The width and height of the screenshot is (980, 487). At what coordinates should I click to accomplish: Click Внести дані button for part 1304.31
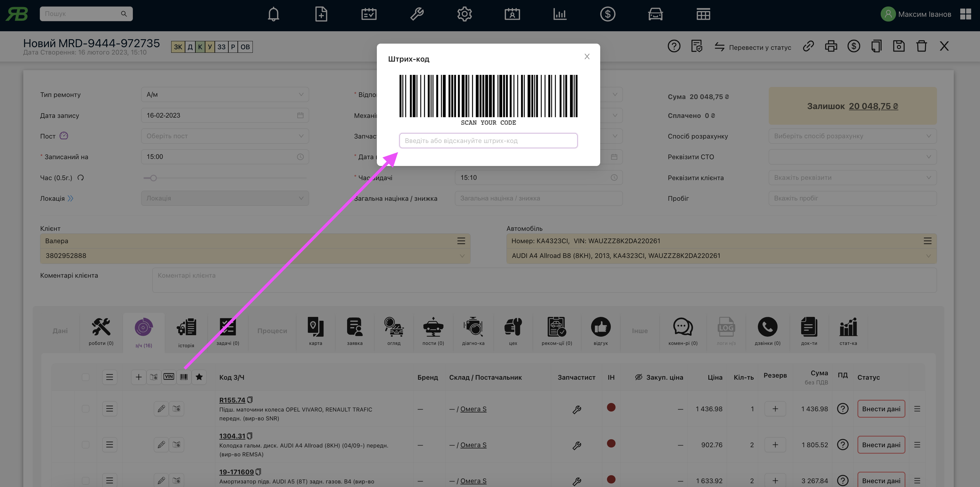pos(881,445)
